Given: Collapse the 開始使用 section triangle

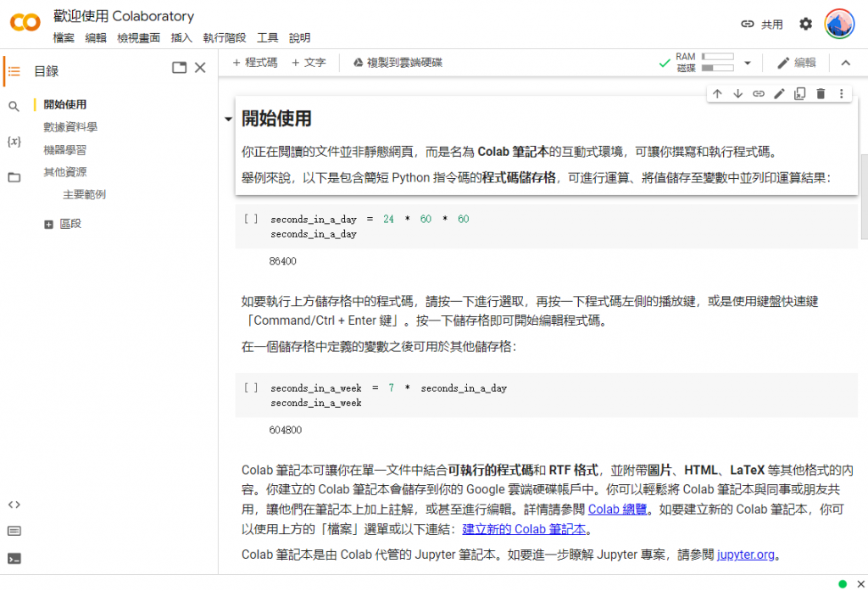Looking at the screenshot, I should coord(228,119).
